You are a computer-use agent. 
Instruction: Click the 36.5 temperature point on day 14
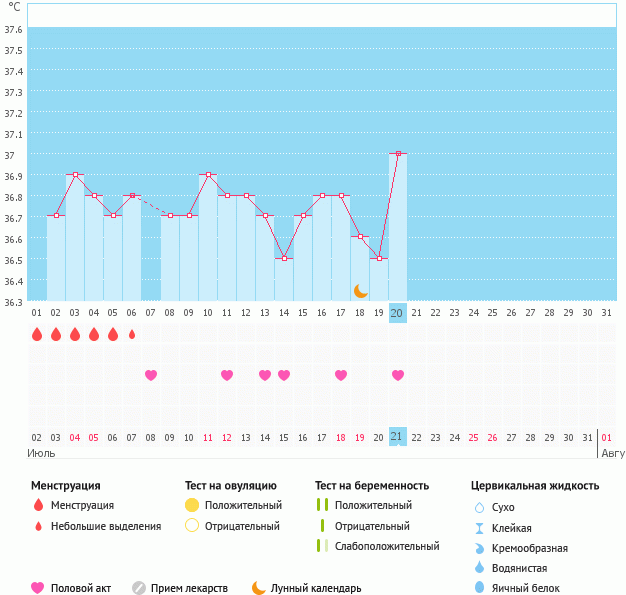[x=284, y=258]
